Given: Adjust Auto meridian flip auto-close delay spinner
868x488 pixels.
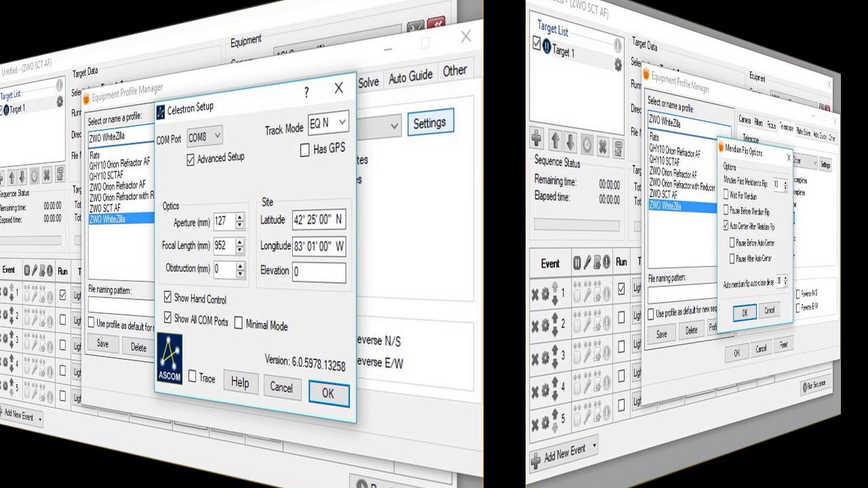Looking at the screenshot, I should tap(785, 281).
